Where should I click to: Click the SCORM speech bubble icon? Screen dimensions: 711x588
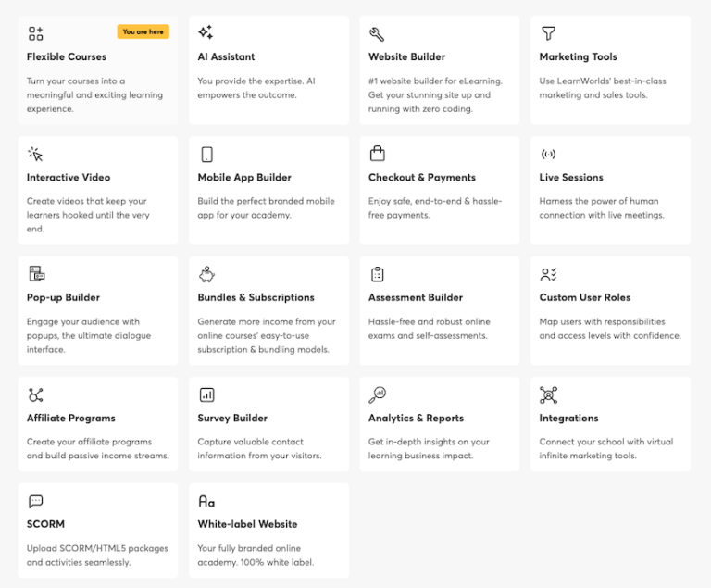36,501
